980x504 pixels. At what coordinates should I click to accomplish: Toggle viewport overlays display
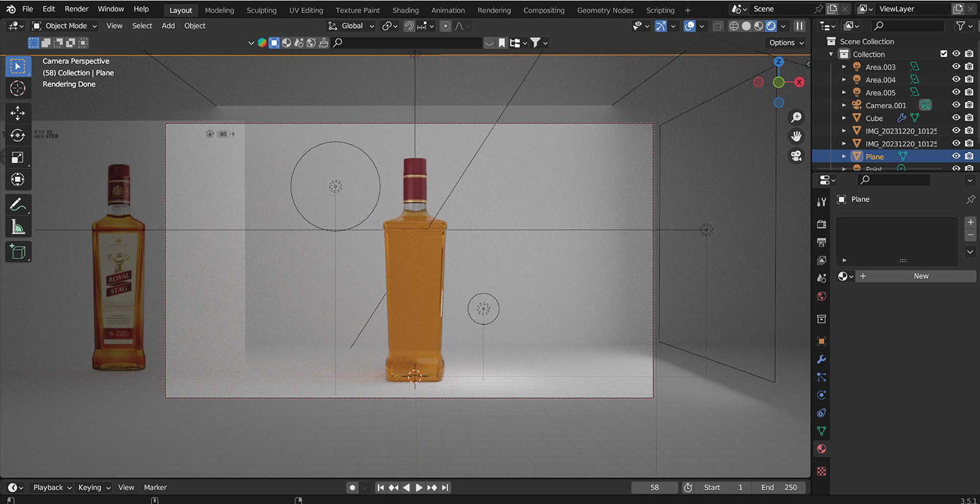click(x=690, y=26)
